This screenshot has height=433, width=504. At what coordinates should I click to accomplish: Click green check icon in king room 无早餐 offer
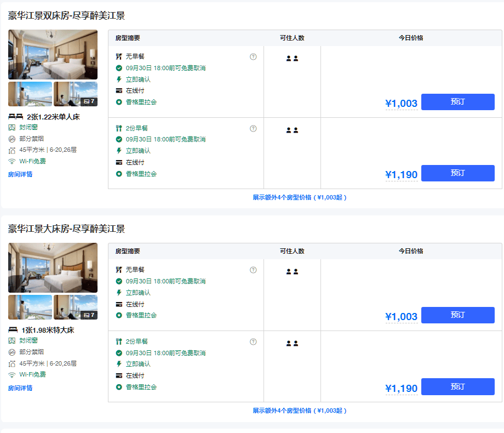pos(119,281)
